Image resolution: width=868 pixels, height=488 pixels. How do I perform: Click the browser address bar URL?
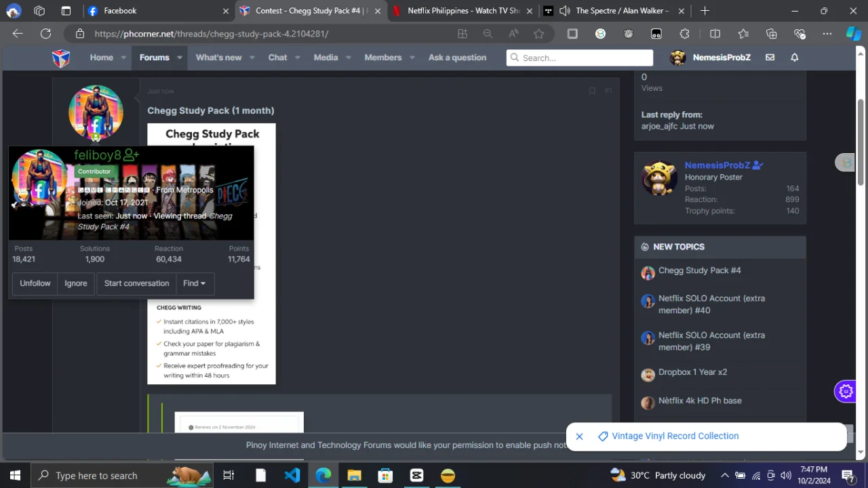point(212,34)
